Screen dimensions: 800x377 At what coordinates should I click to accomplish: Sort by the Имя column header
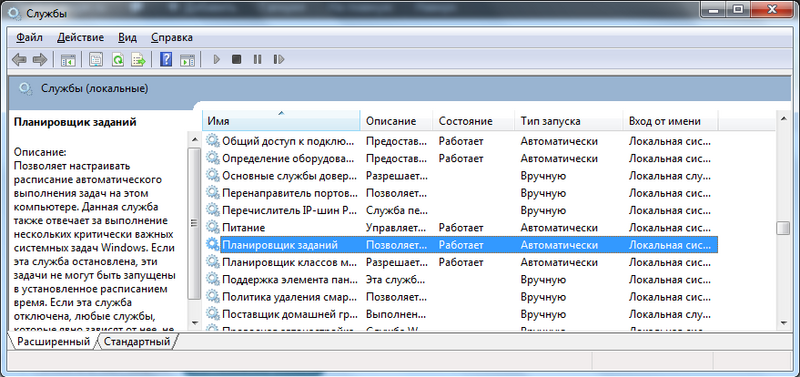[x=281, y=121]
